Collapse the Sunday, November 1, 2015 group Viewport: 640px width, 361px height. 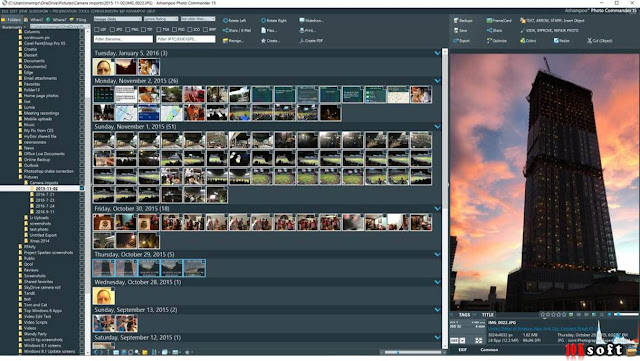click(438, 127)
